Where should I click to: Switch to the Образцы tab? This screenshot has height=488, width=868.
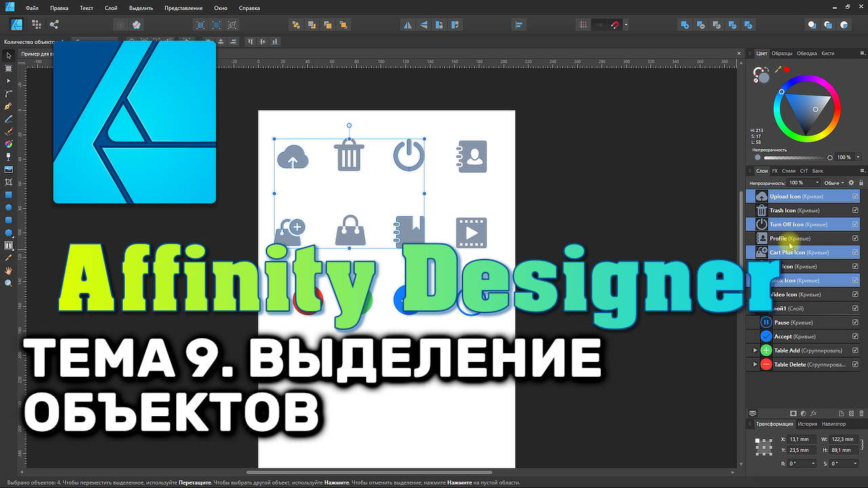[x=782, y=53]
